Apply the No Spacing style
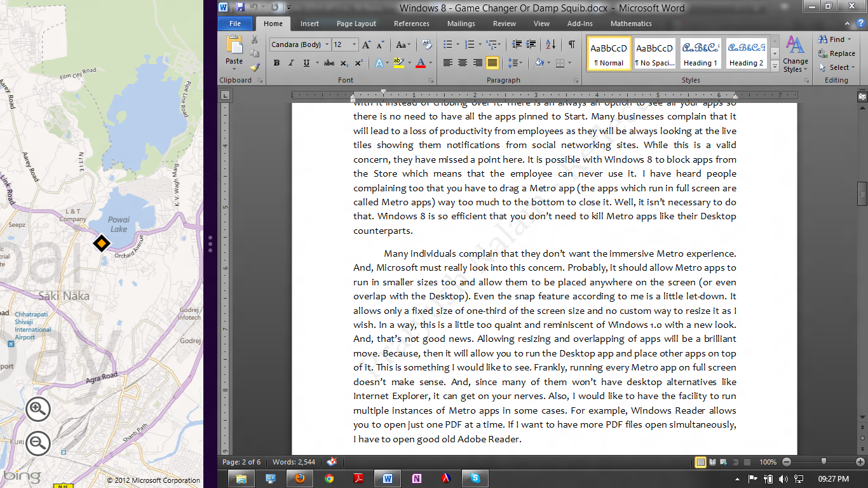The width and height of the screenshot is (868, 488). click(654, 53)
